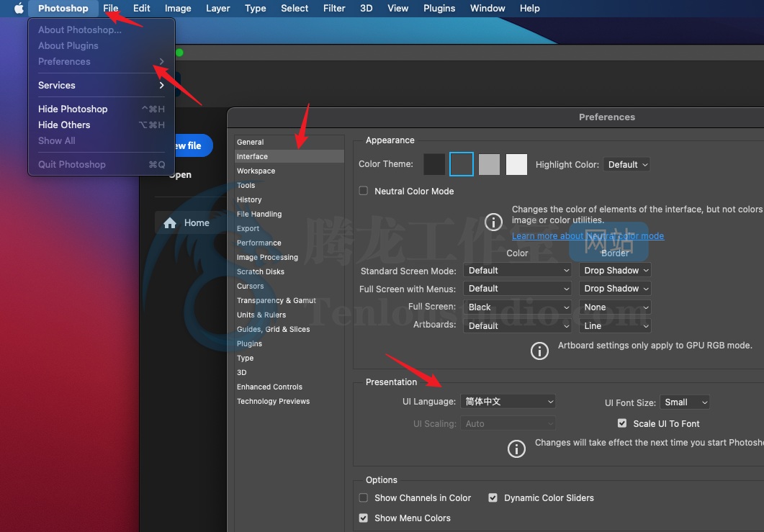
Task: Open the Filter menu
Action: [334, 9]
